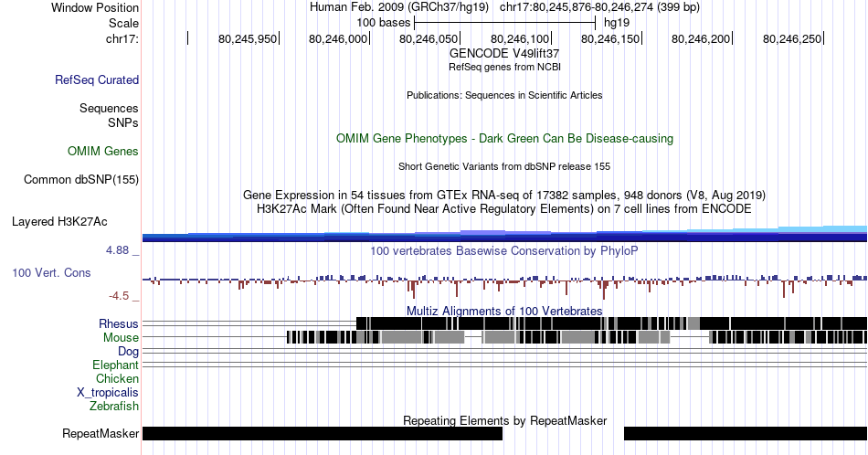Click Short Genetic Variants from dbSNP title
The width and height of the screenshot is (868, 455).
(504, 166)
